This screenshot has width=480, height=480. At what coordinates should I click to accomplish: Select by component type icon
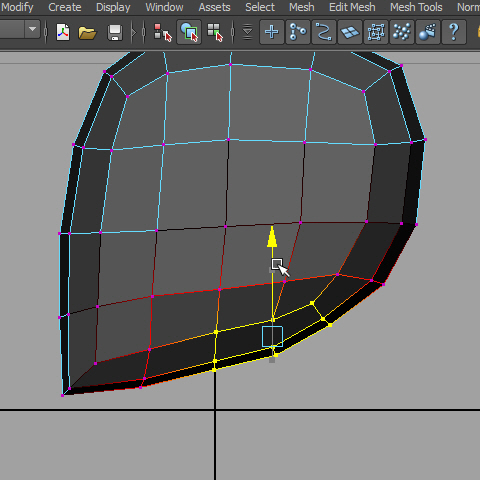pyautogui.click(x=215, y=32)
